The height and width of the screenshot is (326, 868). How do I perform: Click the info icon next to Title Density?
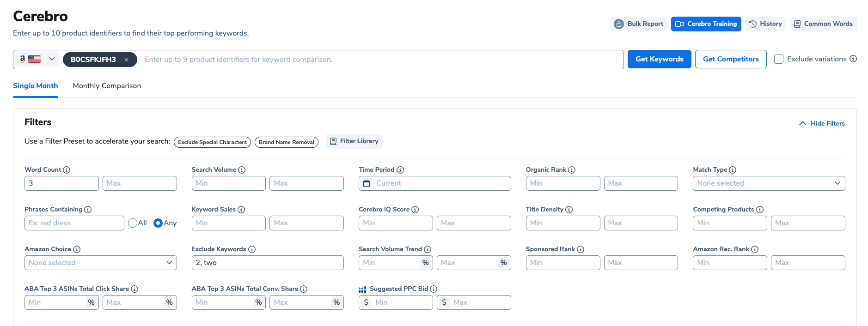569,210
